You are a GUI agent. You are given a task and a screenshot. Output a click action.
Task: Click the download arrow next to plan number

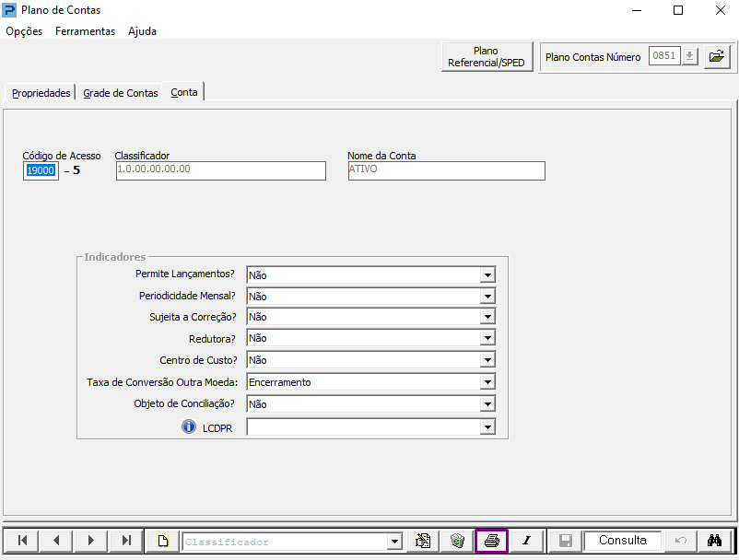(x=689, y=56)
